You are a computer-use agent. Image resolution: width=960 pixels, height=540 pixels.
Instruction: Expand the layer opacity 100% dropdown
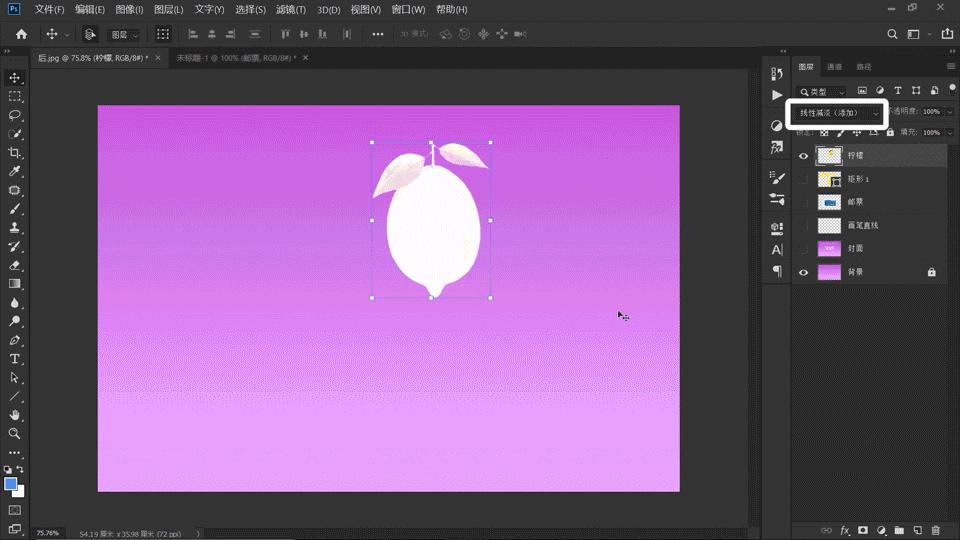[949, 112]
